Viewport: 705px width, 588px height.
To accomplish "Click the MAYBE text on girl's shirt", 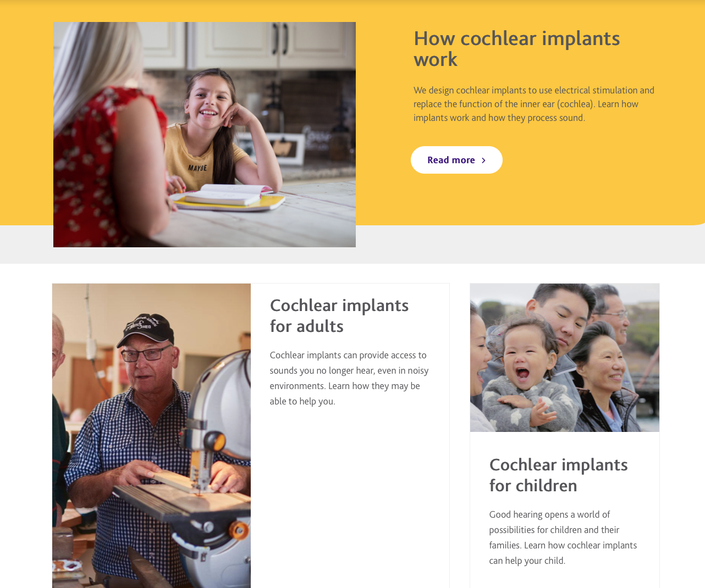I will [197, 168].
